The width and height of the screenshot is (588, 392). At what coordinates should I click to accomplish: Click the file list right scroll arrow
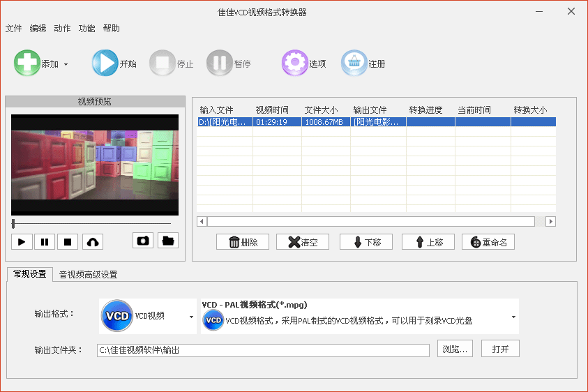pyautogui.click(x=550, y=221)
